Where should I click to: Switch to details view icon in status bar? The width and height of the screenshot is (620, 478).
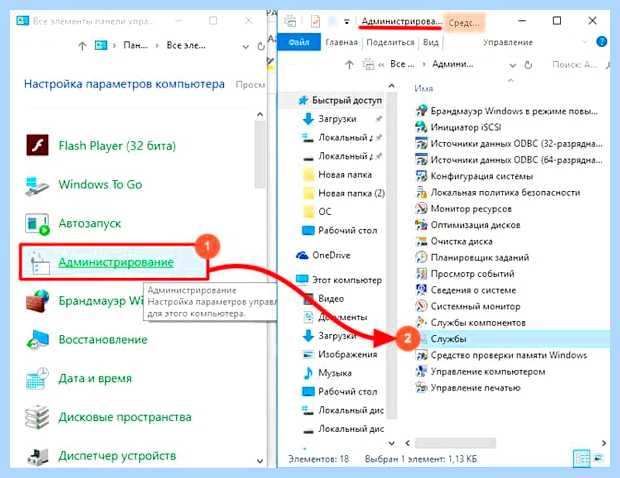[x=582, y=459]
